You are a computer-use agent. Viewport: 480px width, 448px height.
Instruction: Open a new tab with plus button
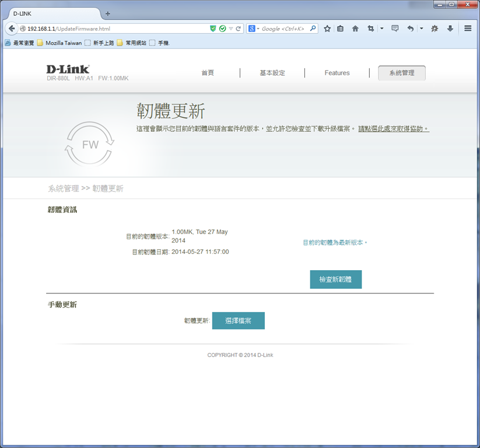pyautogui.click(x=108, y=14)
